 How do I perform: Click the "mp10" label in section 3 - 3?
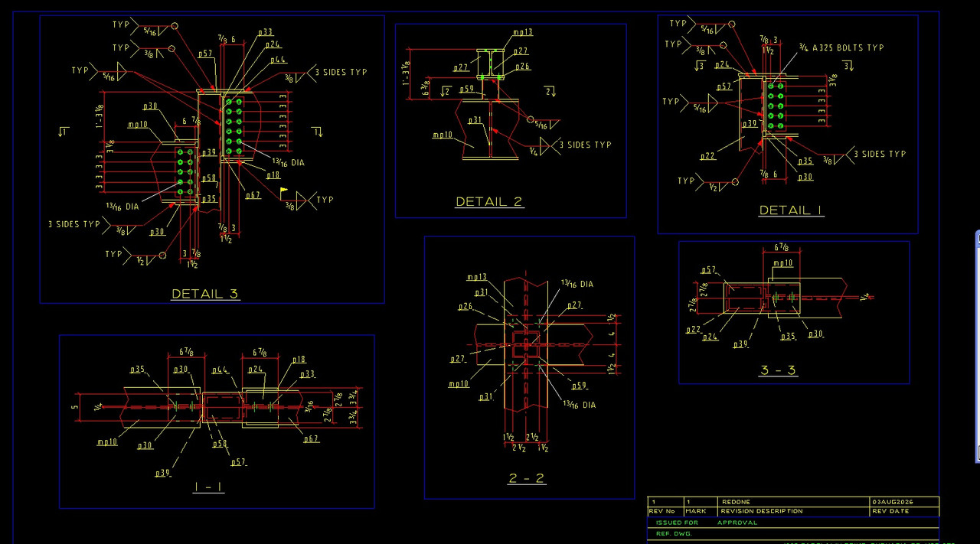point(782,264)
